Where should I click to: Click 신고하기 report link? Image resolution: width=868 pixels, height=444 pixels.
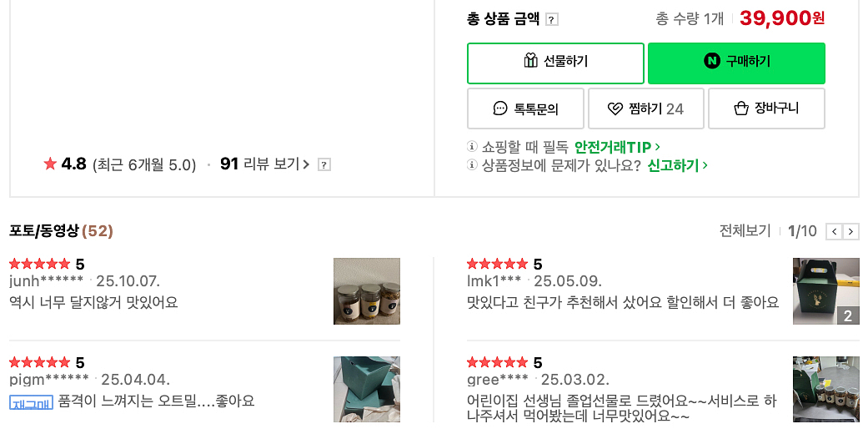pyautogui.click(x=677, y=165)
